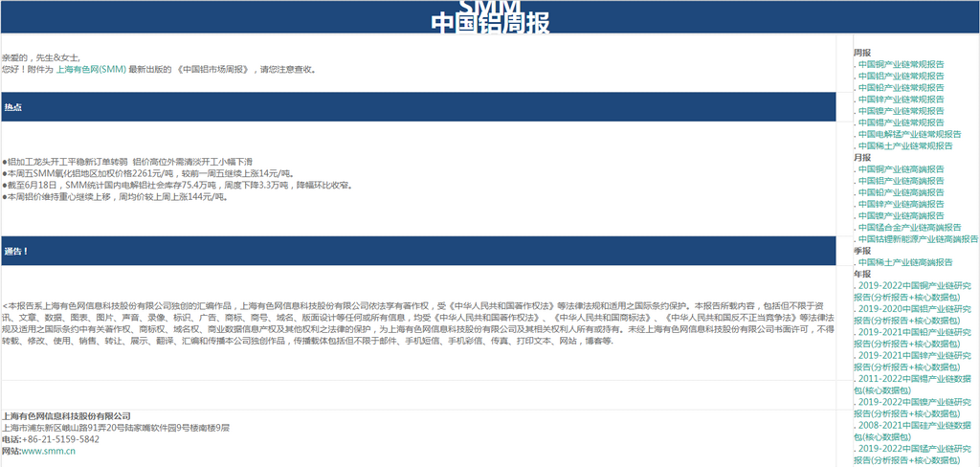Open monthly report 中国锰合金产业链高端报告
Viewport: 980px width, 467px height.
909,228
